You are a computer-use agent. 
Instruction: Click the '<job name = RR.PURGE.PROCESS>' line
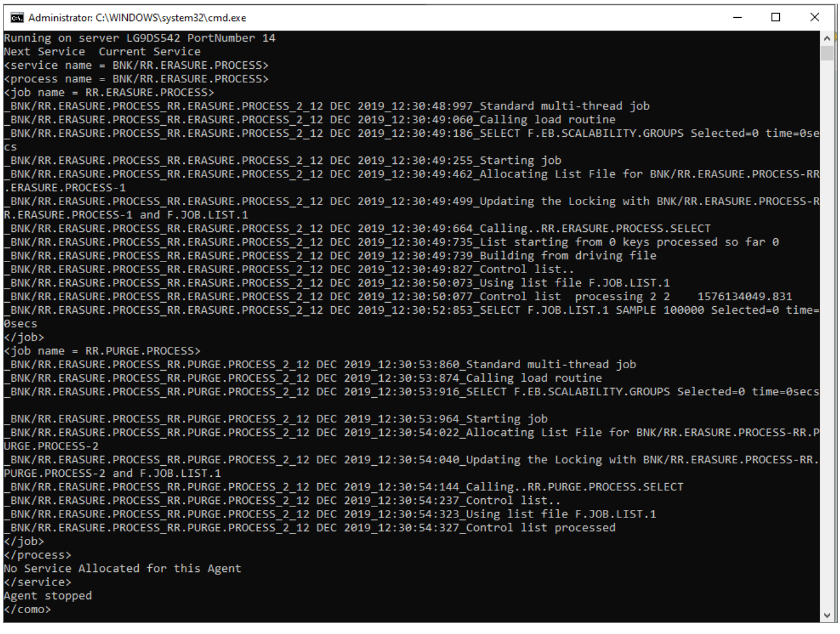click(102, 351)
